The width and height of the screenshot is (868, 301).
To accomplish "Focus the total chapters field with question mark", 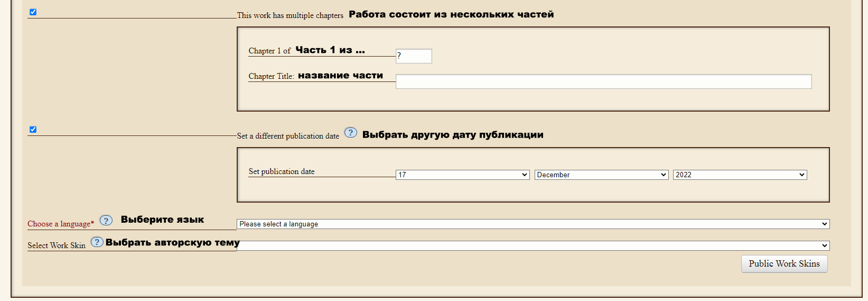I will coord(414,56).
